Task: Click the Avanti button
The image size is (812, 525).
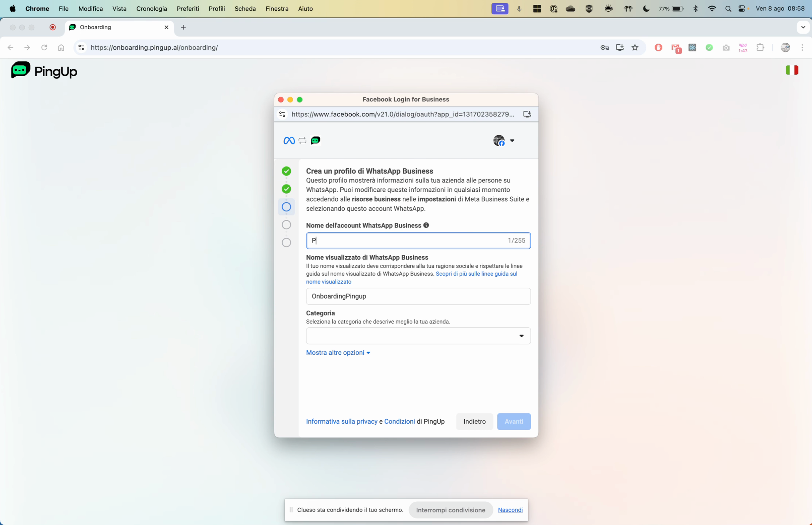Action: pyautogui.click(x=514, y=421)
